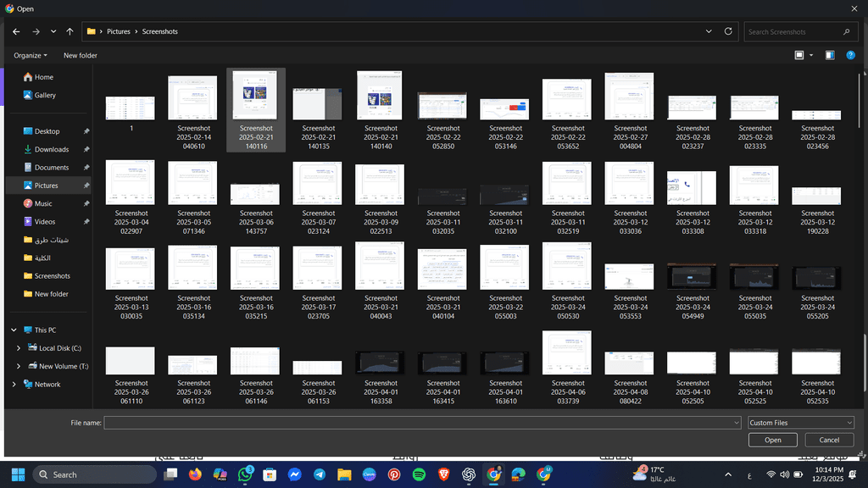
Task: Toggle the preview pane
Action: tap(830, 55)
